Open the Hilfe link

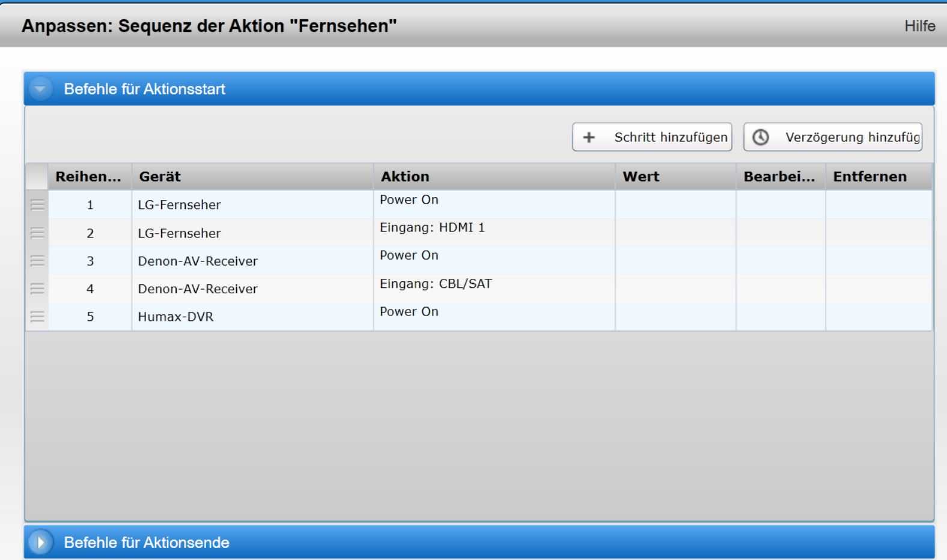tap(919, 26)
